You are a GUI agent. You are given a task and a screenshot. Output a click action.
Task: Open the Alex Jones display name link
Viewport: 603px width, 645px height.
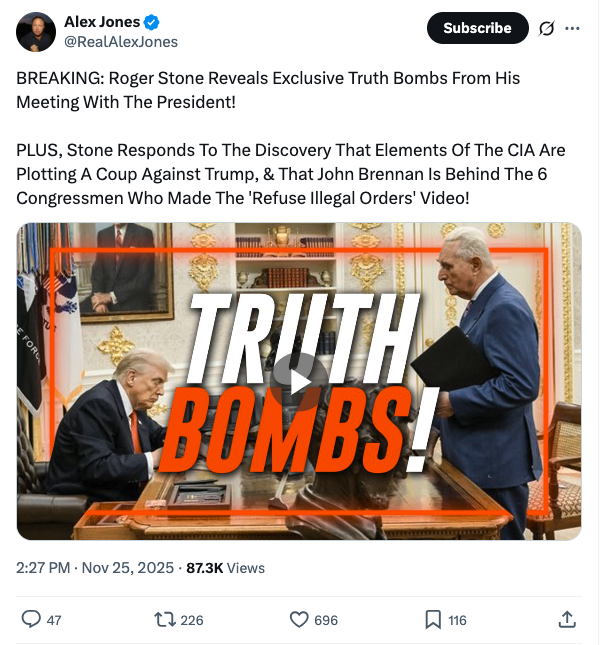pyautogui.click(x=102, y=22)
